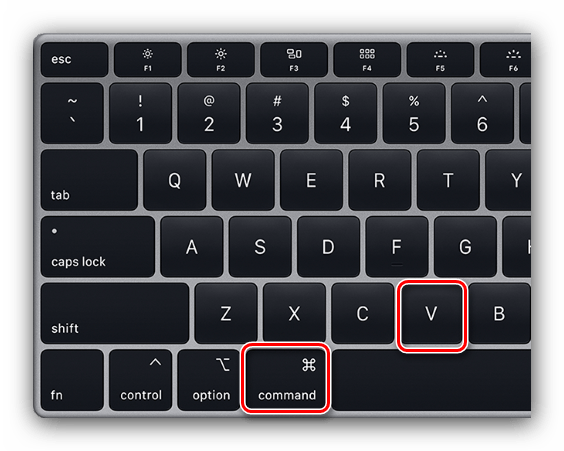Click the control key
This screenshot has width=564, height=451.
pos(141,380)
